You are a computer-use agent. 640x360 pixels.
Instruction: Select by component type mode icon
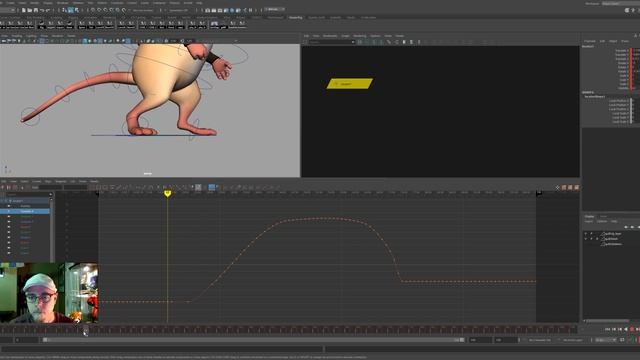click(76, 10)
